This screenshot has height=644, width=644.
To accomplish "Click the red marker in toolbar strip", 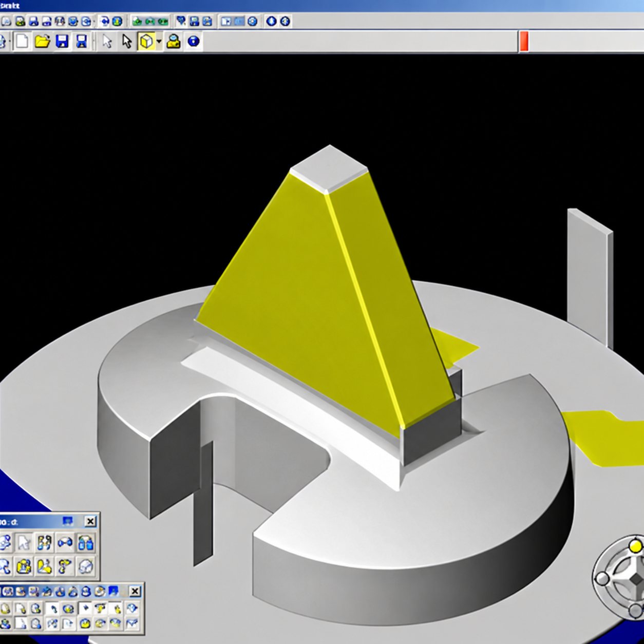I will tap(523, 41).
